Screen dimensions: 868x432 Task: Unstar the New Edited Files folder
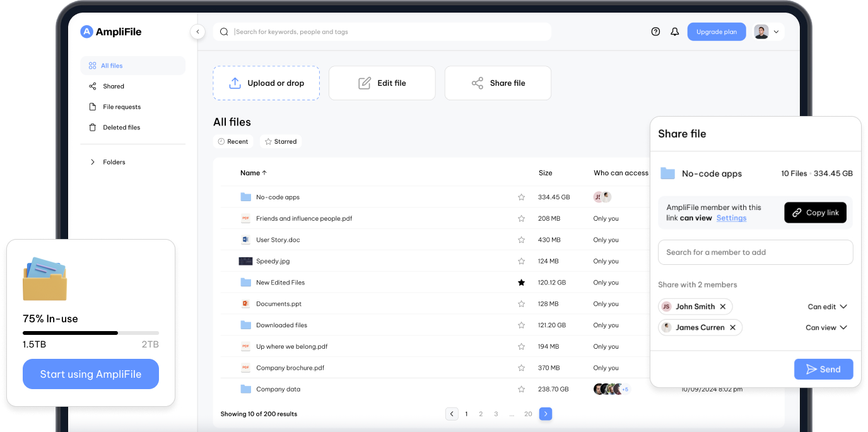pos(521,283)
